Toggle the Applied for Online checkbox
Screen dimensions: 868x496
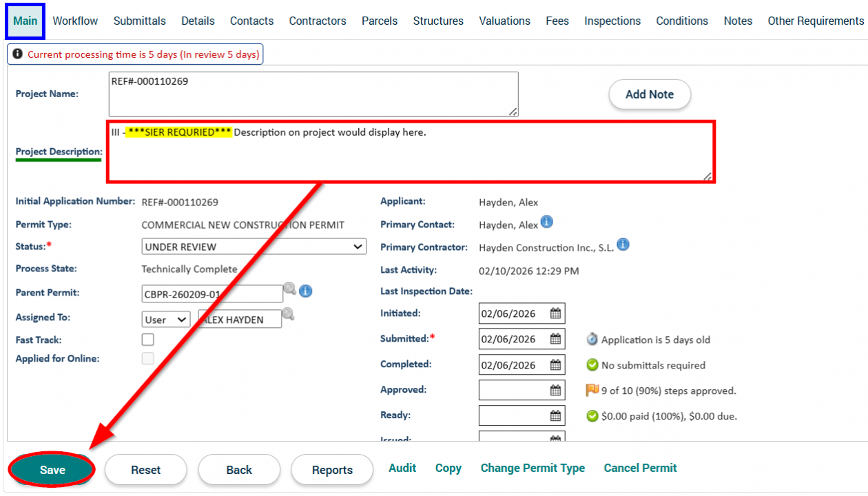click(x=148, y=358)
